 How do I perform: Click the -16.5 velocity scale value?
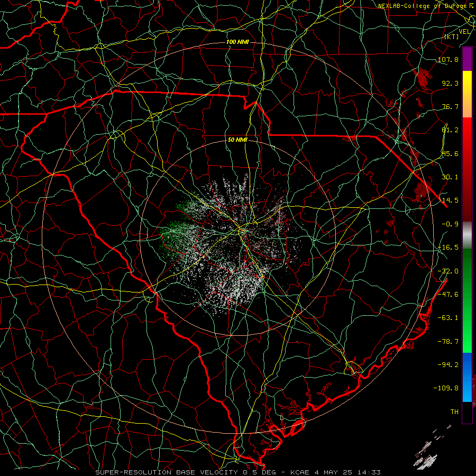pyautogui.click(x=448, y=248)
